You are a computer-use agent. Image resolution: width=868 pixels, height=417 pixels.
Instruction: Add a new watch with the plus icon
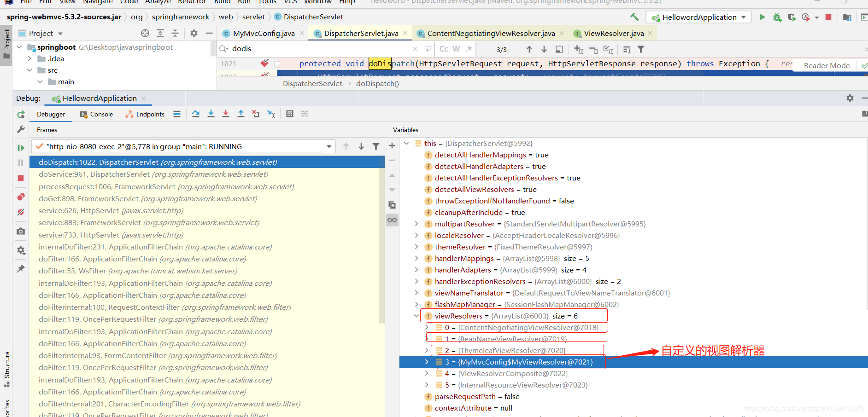point(392,145)
